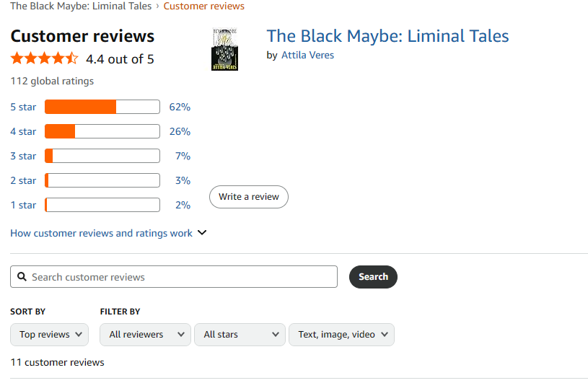The height and width of the screenshot is (383, 588).
Task: Open the Top reviews sort dropdown
Action: (50, 334)
